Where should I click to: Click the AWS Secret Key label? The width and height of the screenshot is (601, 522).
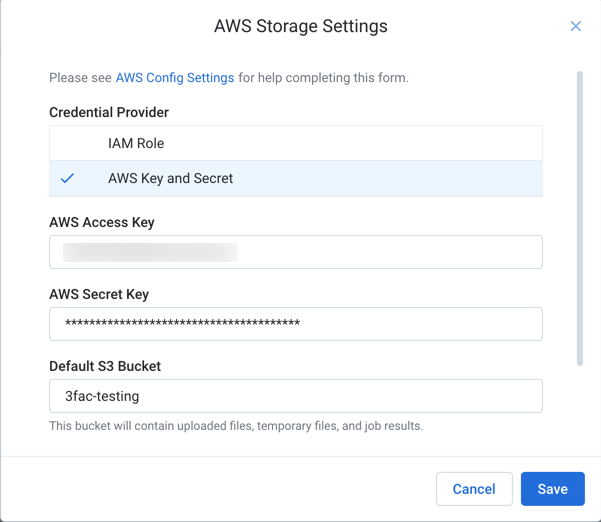pyautogui.click(x=99, y=294)
